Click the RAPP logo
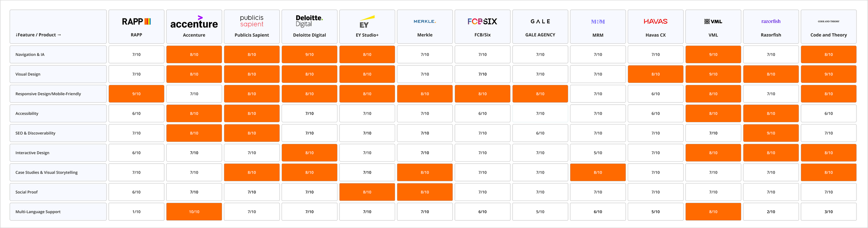This screenshot has height=228, width=868. pyautogui.click(x=136, y=22)
